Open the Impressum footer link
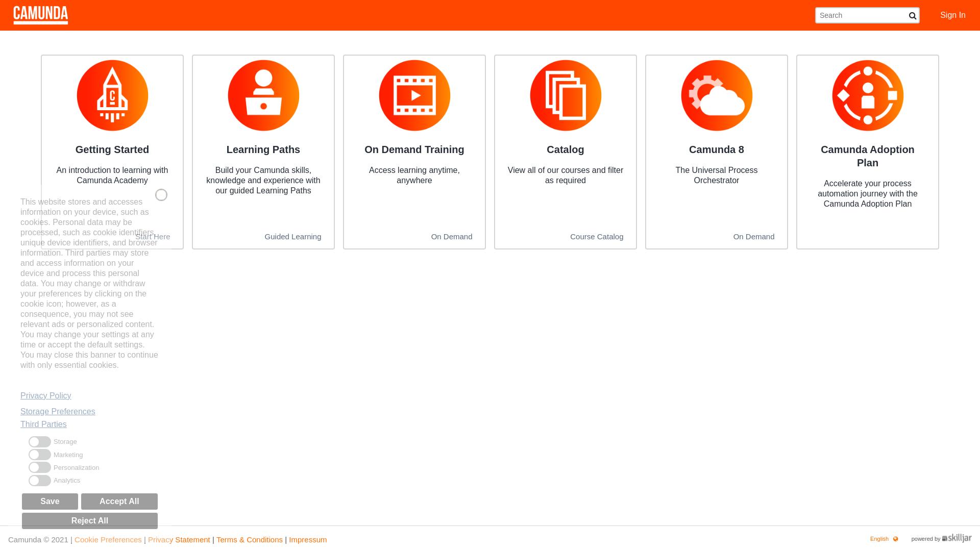The image size is (980, 551). 308,540
